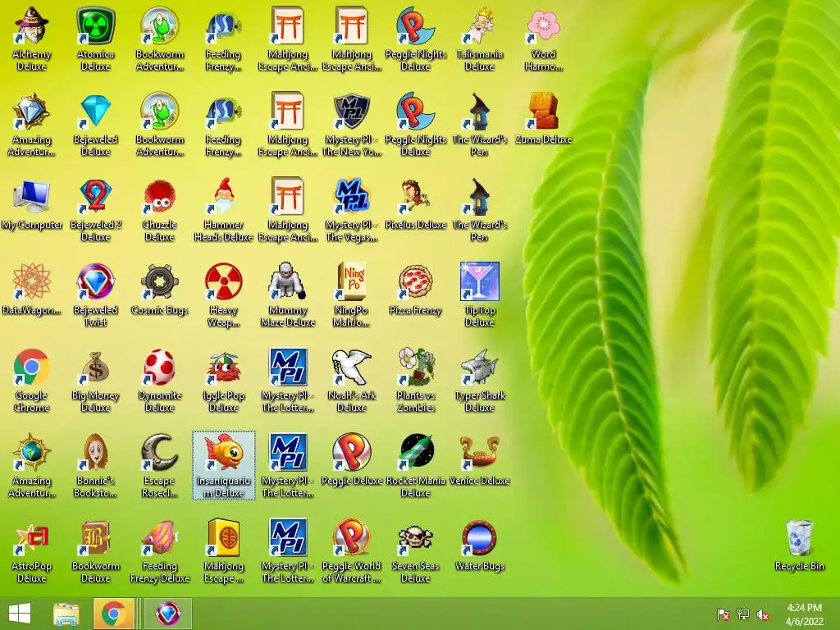Open Action Center flag in system tray
The width and height of the screenshot is (840, 630).
point(724,614)
